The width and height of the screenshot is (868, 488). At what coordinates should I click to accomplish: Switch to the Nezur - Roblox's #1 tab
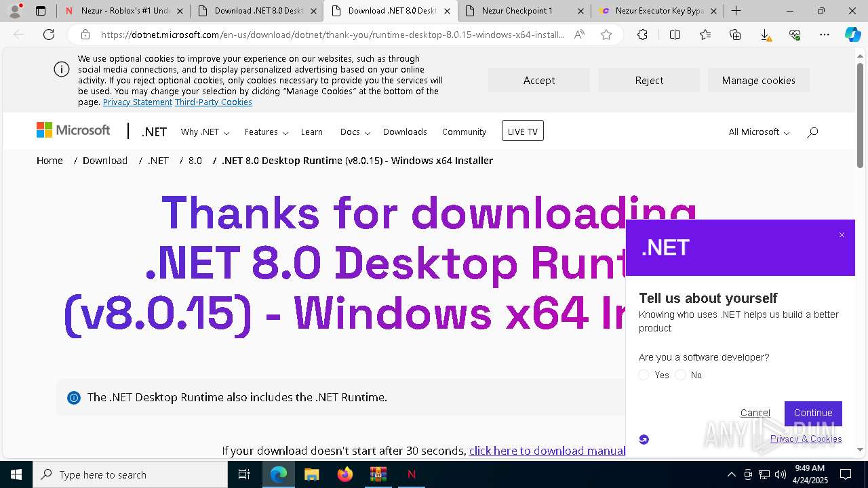122,11
